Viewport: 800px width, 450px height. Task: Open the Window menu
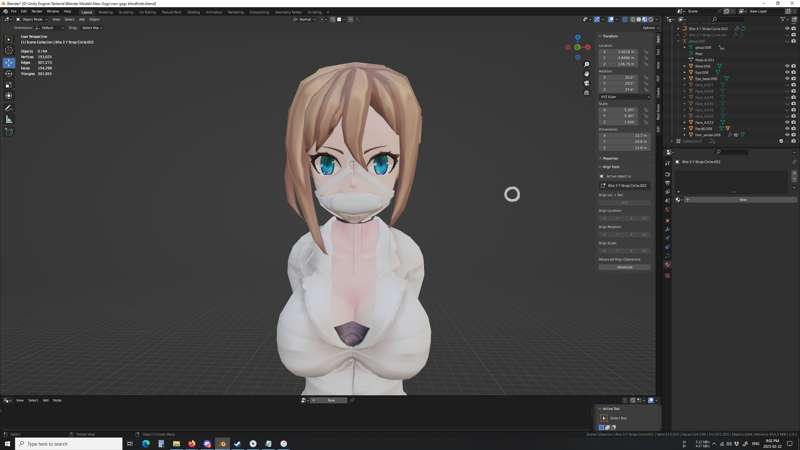click(53, 11)
